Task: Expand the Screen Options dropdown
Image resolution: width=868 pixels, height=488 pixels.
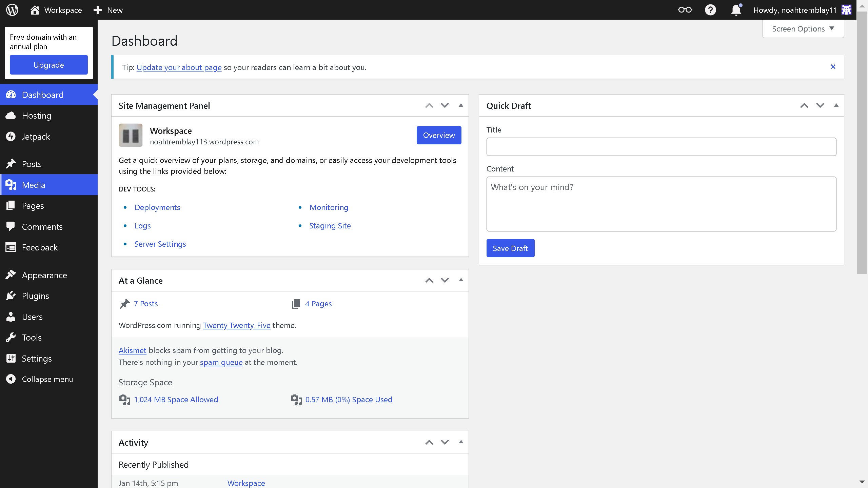Action: 803,29
